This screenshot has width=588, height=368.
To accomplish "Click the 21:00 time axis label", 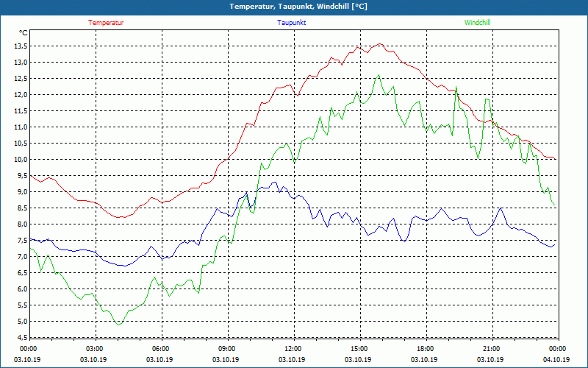I will (x=490, y=349).
